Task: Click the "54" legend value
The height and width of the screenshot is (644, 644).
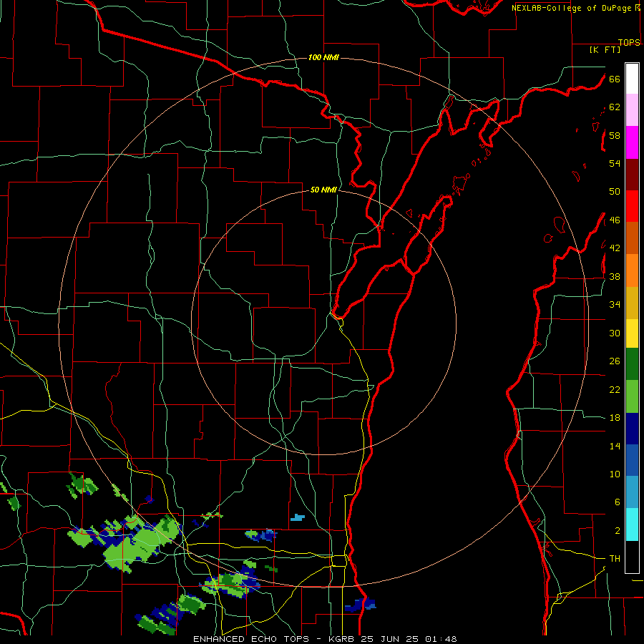Action: pyautogui.click(x=615, y=163)
